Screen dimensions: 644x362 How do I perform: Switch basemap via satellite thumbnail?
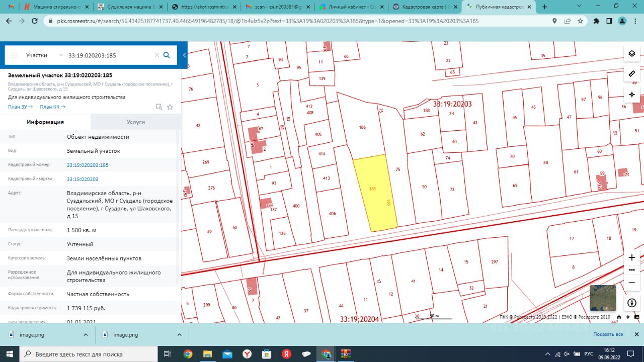[x=603, y=298]
